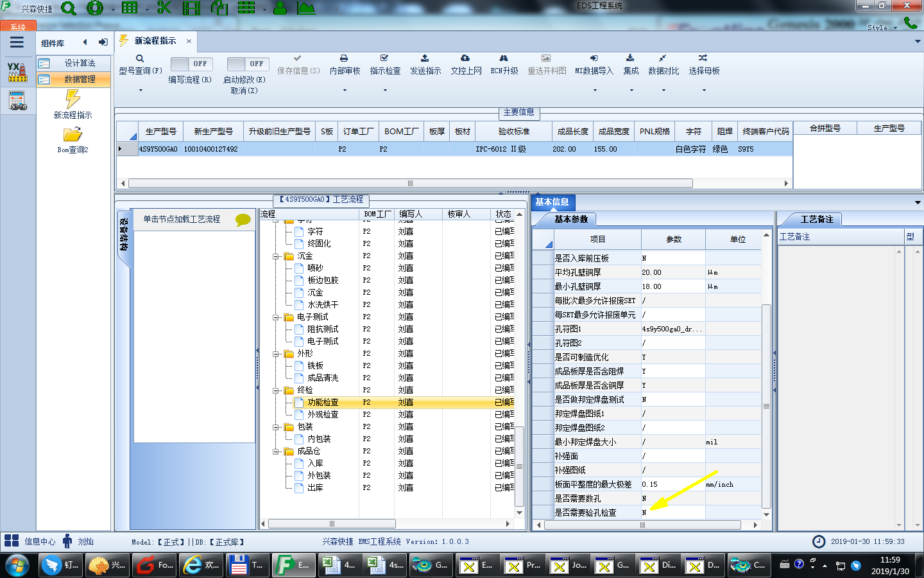Screen dimensions: 924x578
Task: Click the green phone icon
Action: [911, 22]
